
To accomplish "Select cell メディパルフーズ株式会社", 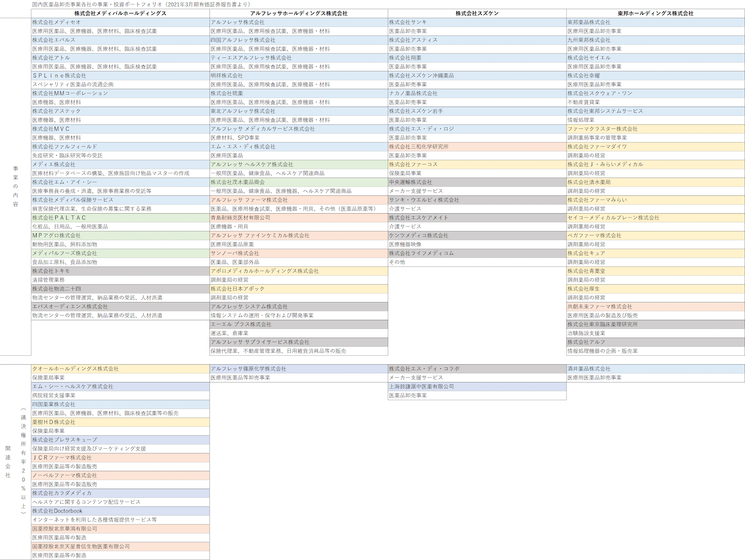I will point(120,253).
